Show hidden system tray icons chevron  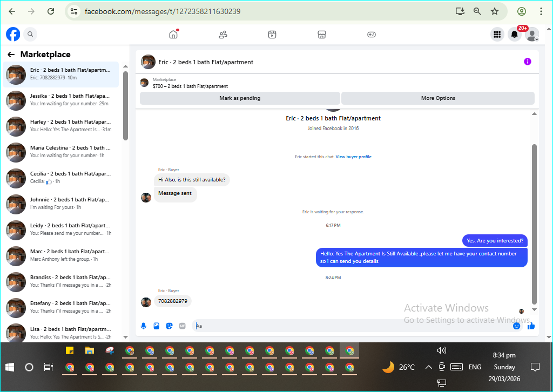(x=428, y=367)
